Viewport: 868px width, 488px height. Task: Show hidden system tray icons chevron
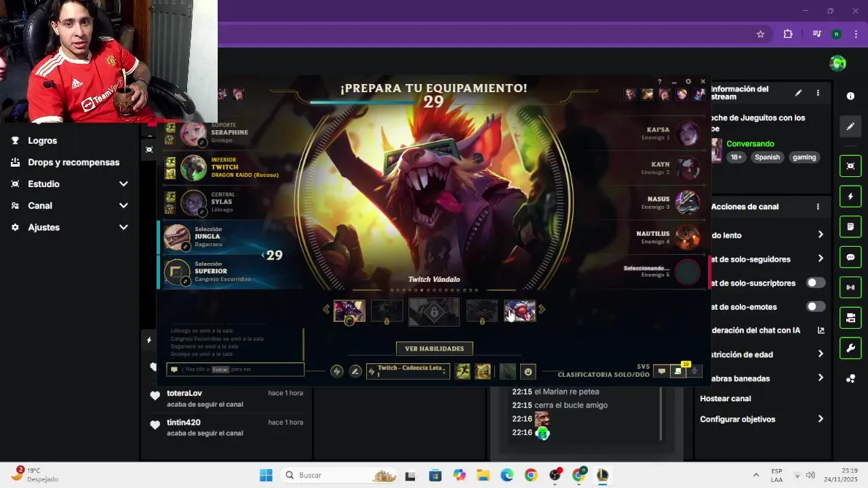(x=756, y=475)
